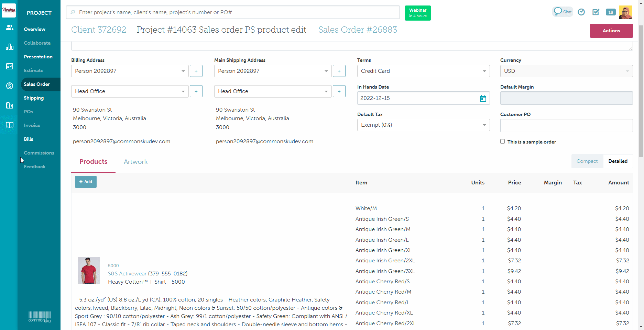Enable the 'This is a sample order' checkbox
The image size is (644, 330).
point(502,141)
